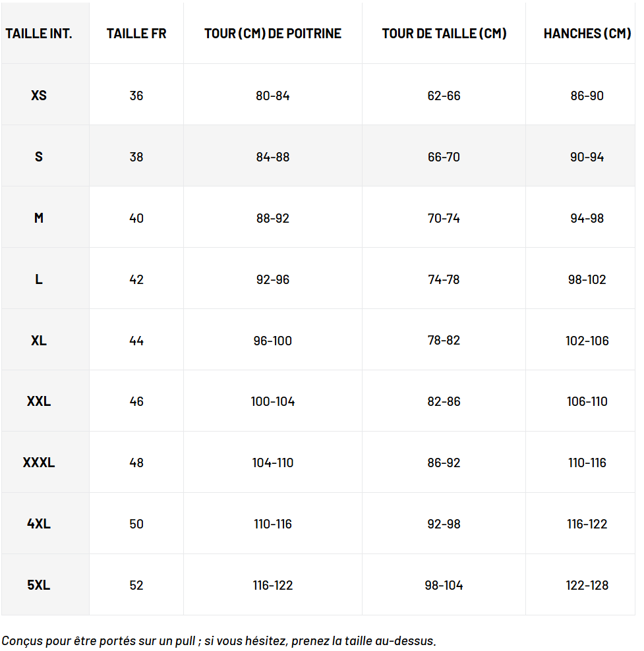644x651 pixels.
Task: Click chest measurement 104-110 for XXXL
Action: point(273,463)
